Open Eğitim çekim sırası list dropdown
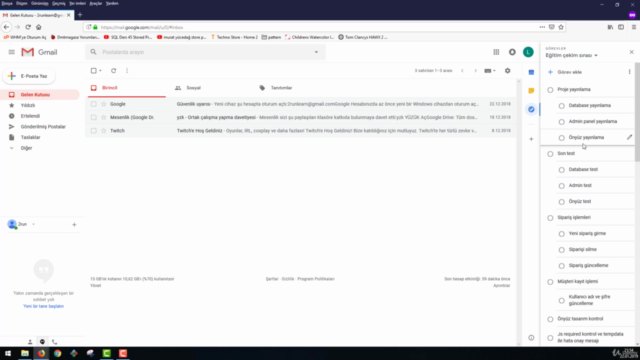Viewport: 640px width, 360px height. point(571,55)
